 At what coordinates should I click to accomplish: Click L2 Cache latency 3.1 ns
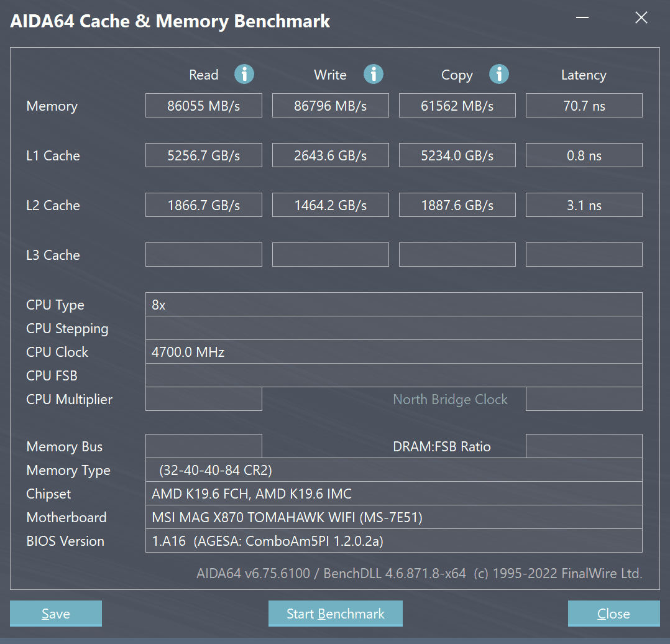click(584, 205)
